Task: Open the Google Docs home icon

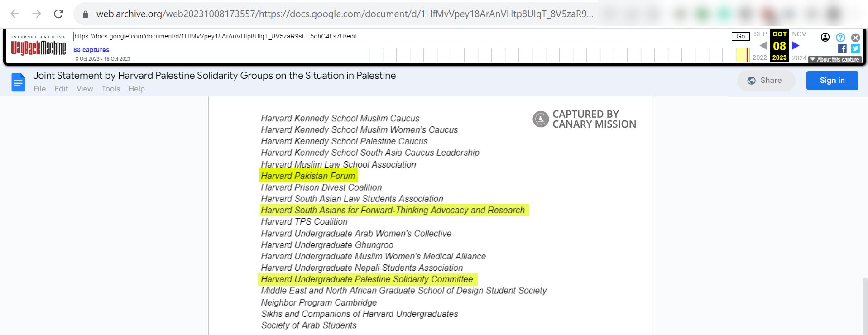Action: pos(18,82)
